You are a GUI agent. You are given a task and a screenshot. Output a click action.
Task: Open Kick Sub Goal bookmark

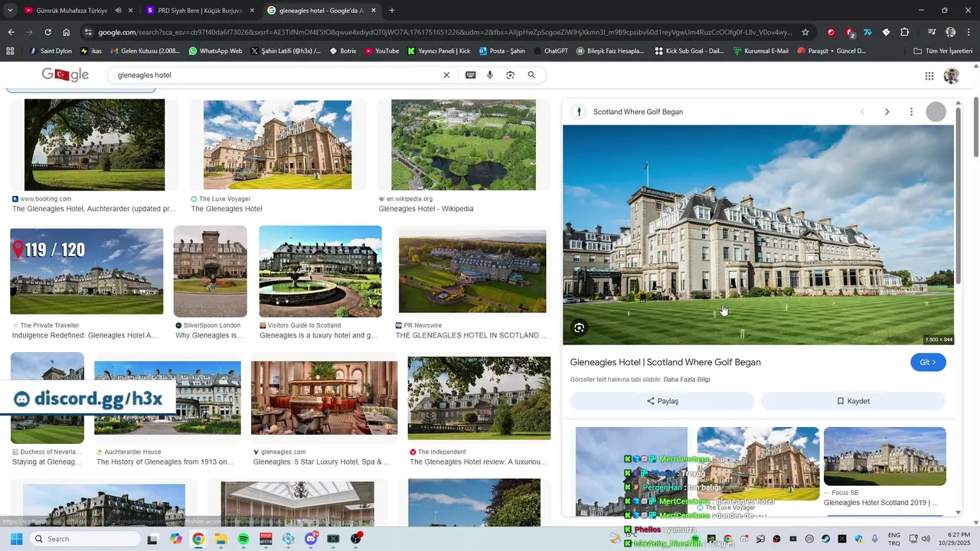(689, 51)
